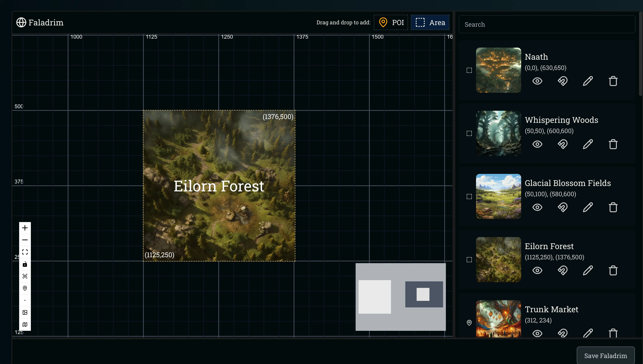Click the Trunk Market thumbnail
The width and height of the screenshot is (643, 364).
click(x=498, y=319)
